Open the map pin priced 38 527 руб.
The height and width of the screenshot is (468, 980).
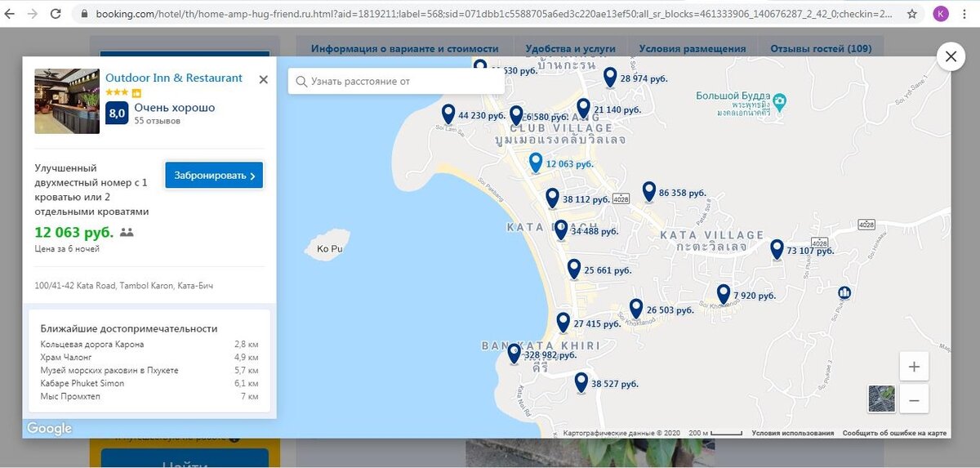581,383
